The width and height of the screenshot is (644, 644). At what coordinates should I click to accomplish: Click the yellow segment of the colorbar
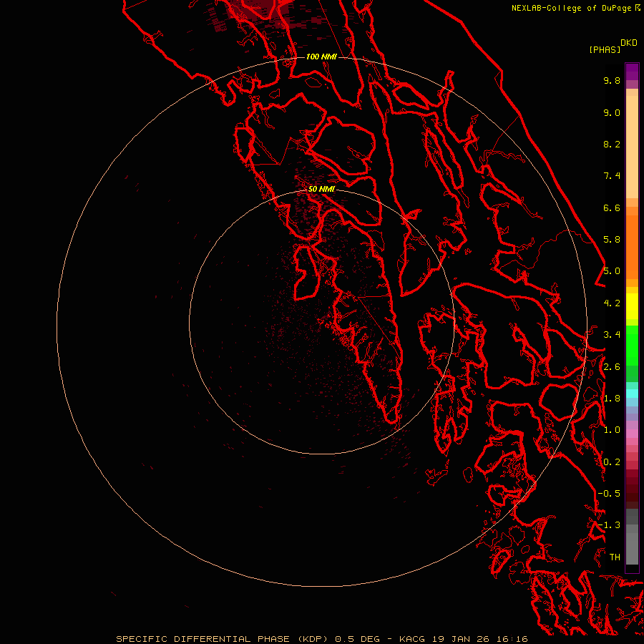click(632, 306)
